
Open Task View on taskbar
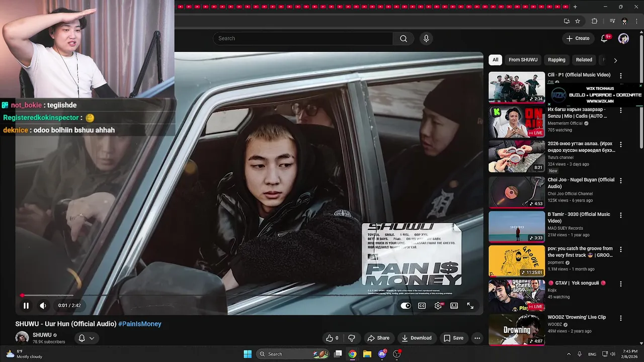(338, 354)
